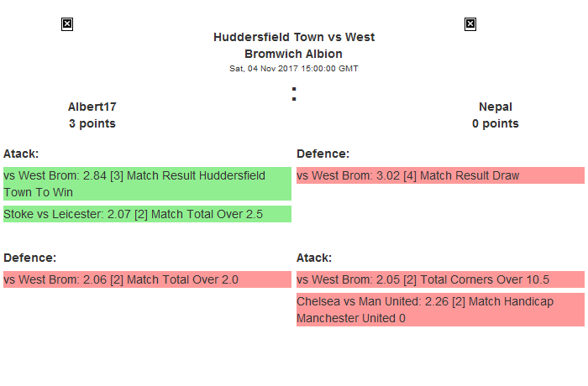Click Albert17's Atack heading on the left

21,154
